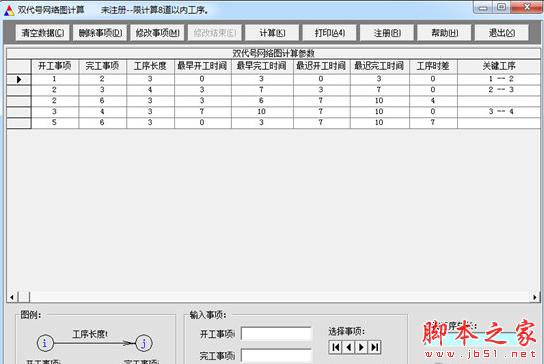Click the legend node circle i
This screenshot has height=364, width=544.
click(45, 343)
